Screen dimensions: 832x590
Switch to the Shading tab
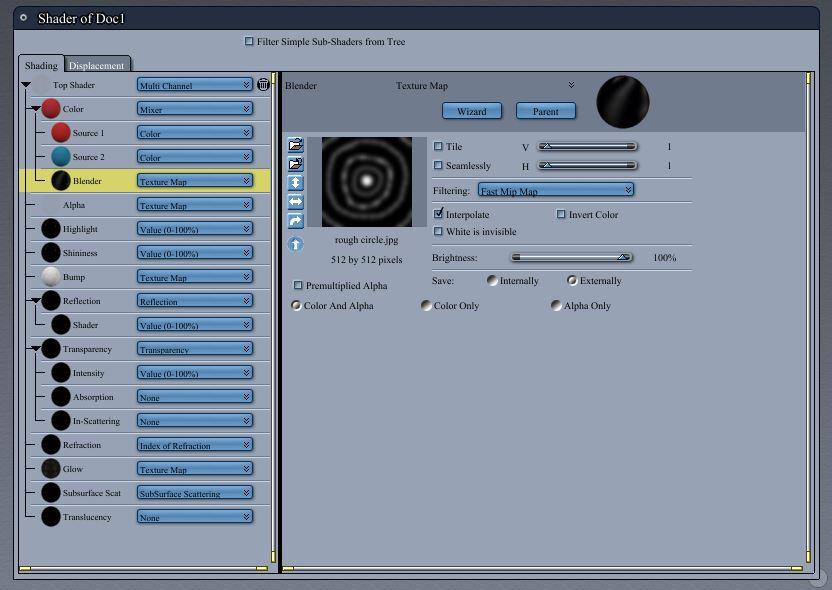pos(41,65)
